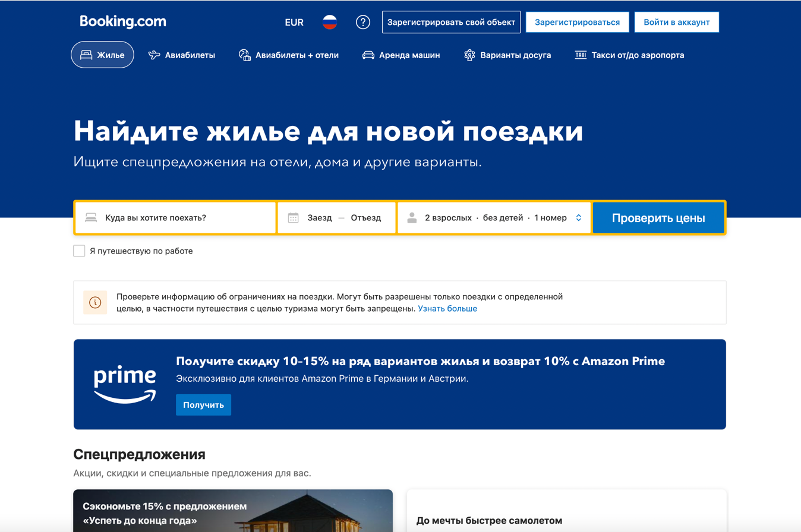Open the EUR currency selector
The image size is (801, 532).
pos(294,23)
